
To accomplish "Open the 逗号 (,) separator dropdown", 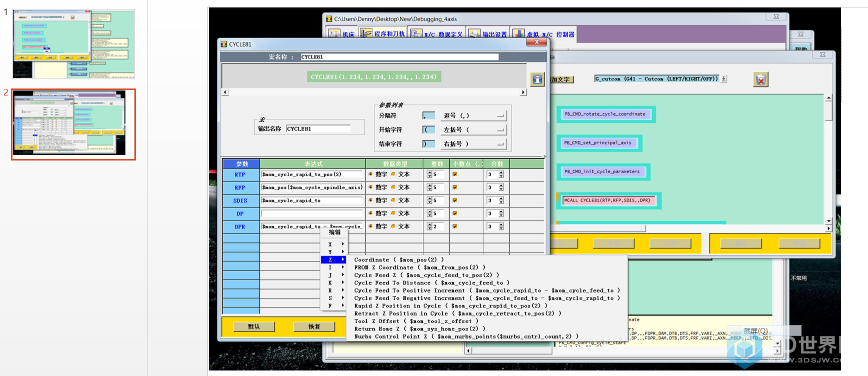I will tap(474, 115).
